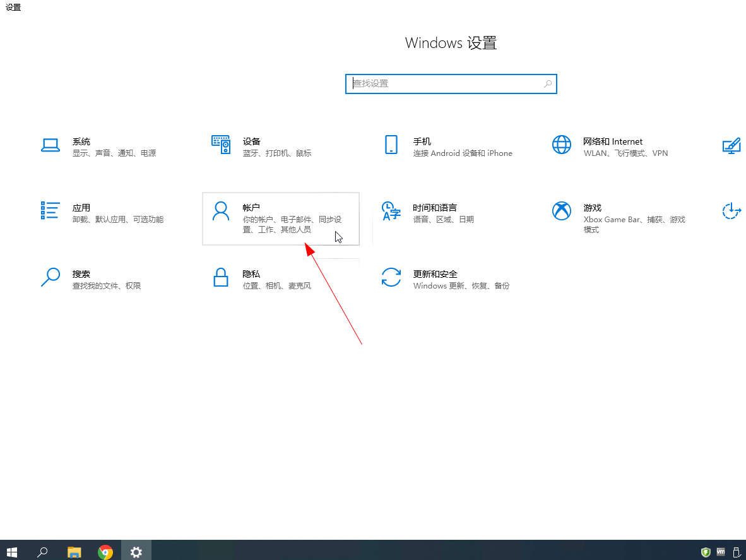Open the VMware tray icon
Image resolution: width=746 pixels, height=560 pixels.
[x=721, y=552]
